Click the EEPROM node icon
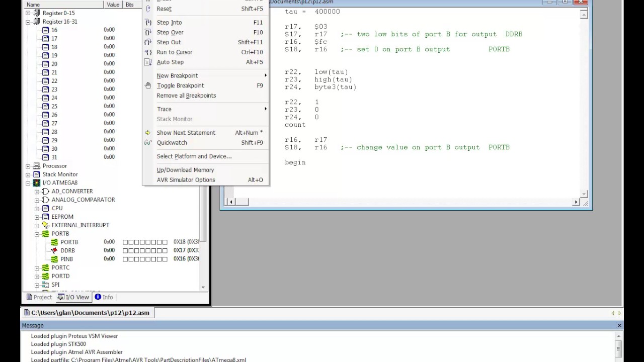 (x=46, y=217)
